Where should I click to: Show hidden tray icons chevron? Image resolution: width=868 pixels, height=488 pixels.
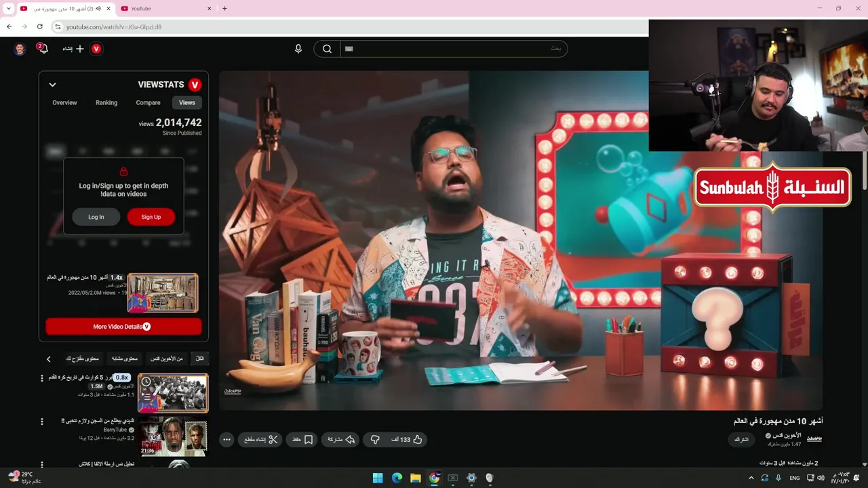751,478
